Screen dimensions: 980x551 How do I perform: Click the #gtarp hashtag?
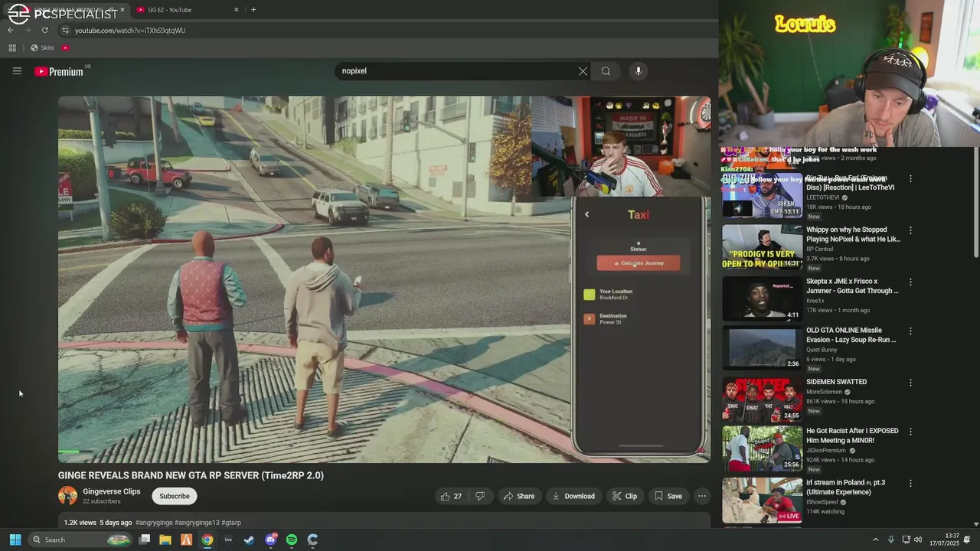[x=231, y=523]
